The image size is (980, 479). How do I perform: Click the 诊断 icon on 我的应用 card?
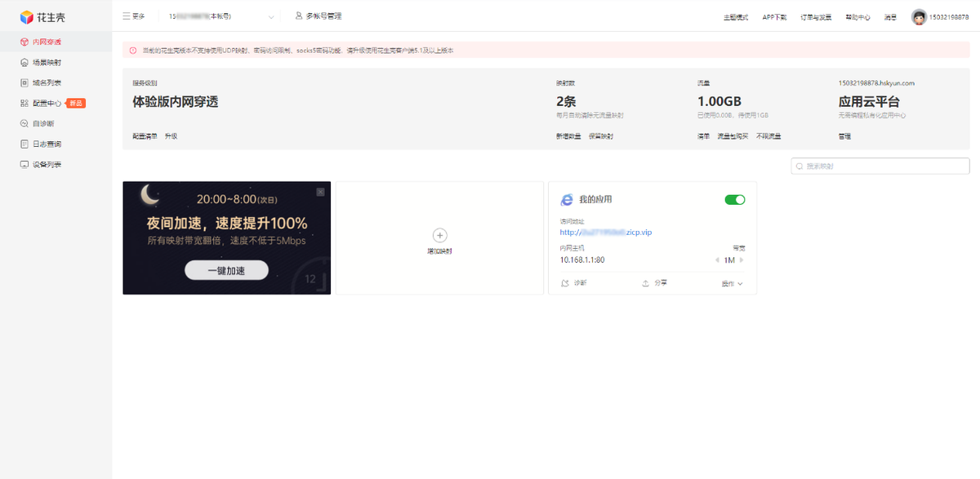(565, 283)
